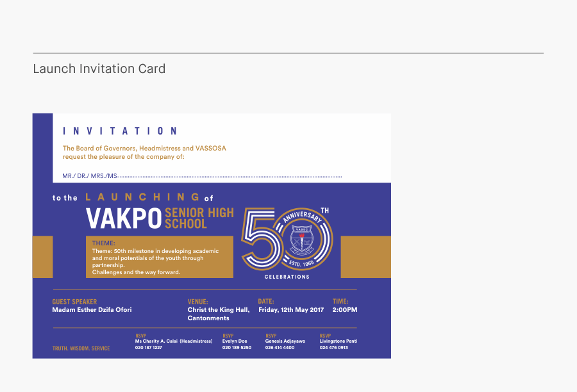Click the venue Christ the King Hall
The width and height of the screenshot is (577, 392).
pyautogui.click(x=219, y=310)
